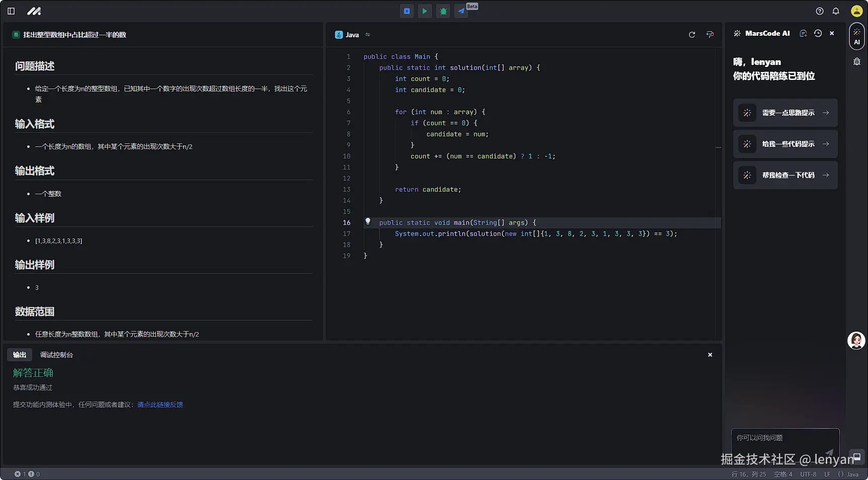Open chat history clock icon in MarsCode AI

(818, 33)
